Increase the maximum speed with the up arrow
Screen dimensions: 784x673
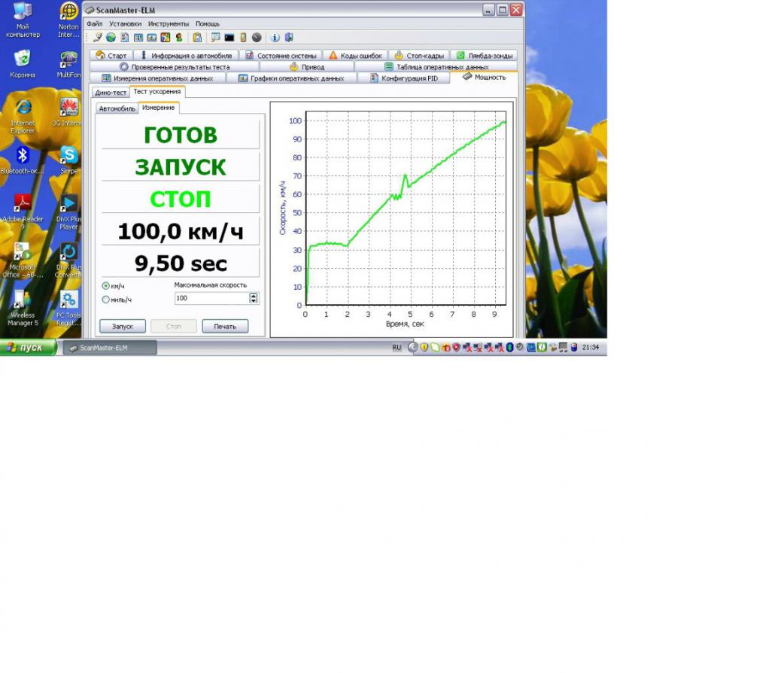click(x=254, y=295)
